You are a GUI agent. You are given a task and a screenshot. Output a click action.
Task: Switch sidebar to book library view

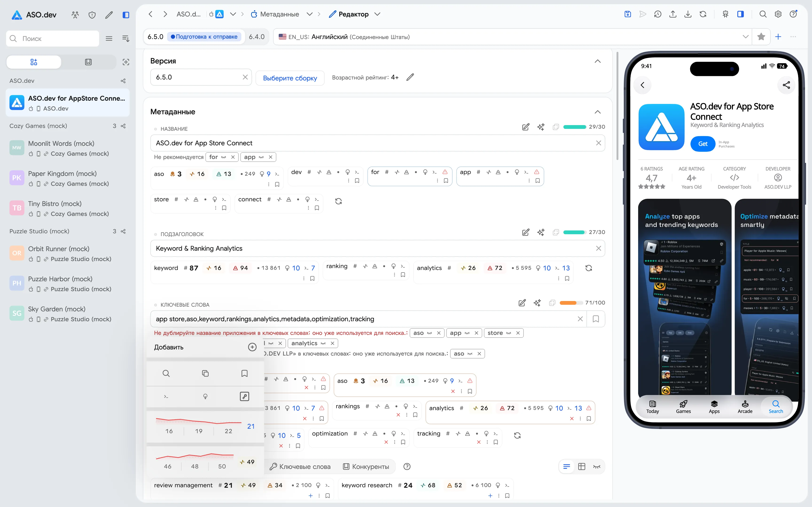tap(88, 62)
